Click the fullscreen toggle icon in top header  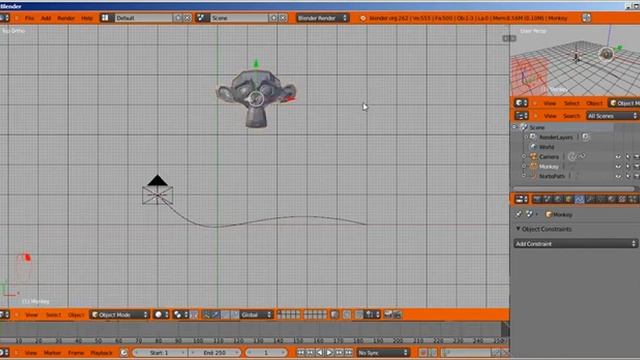[587, 18]
